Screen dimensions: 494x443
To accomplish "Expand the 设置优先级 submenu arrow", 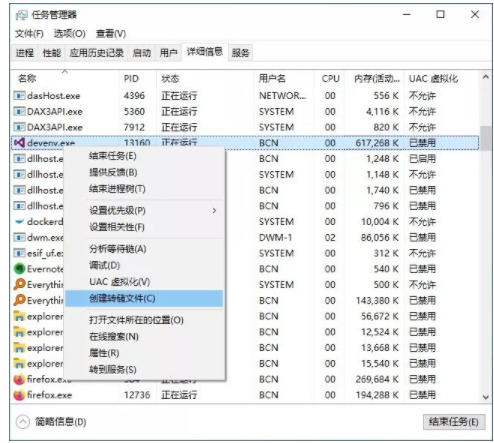I will click(x=214, y=210).
